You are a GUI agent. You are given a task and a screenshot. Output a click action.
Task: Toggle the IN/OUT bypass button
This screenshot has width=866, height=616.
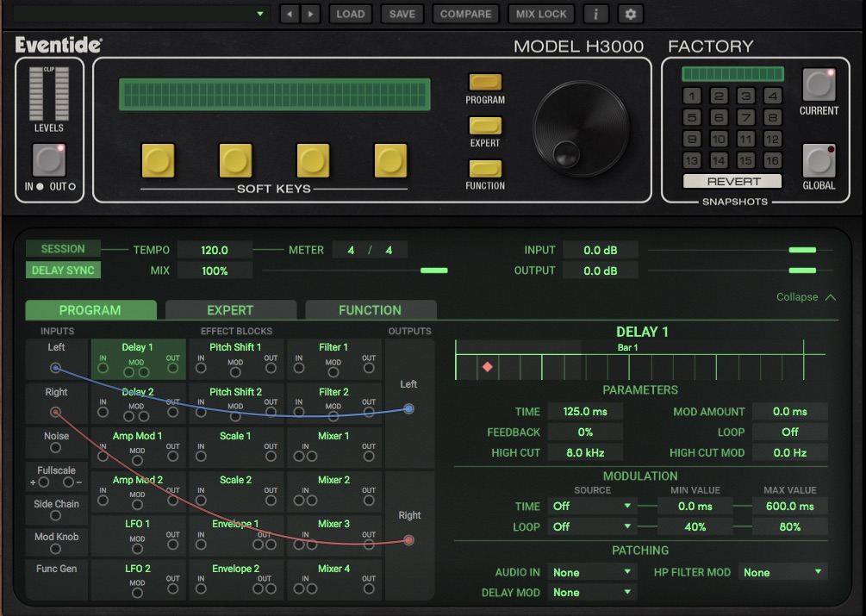49,159
